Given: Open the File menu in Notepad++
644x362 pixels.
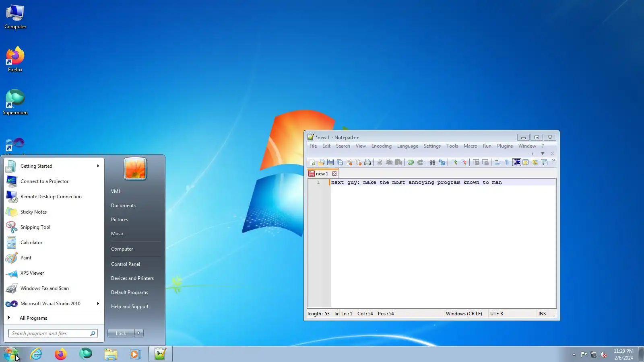Looking at the screenshot, I should pyautogui.click(x=313, y=146).
